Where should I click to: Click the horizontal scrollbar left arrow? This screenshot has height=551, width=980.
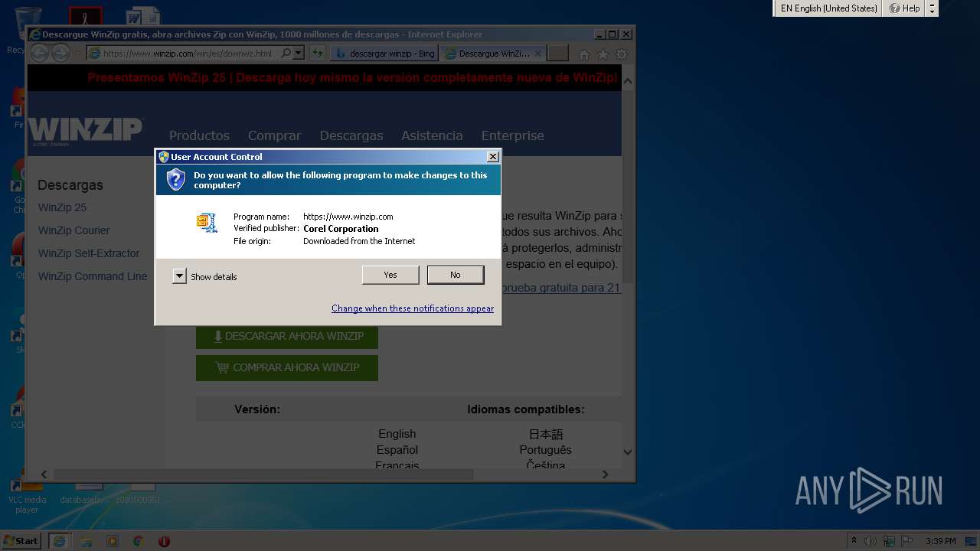pos(44,474)
